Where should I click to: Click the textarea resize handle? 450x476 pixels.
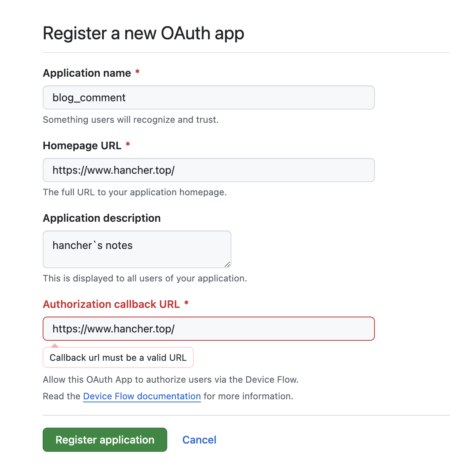point(228,266)
